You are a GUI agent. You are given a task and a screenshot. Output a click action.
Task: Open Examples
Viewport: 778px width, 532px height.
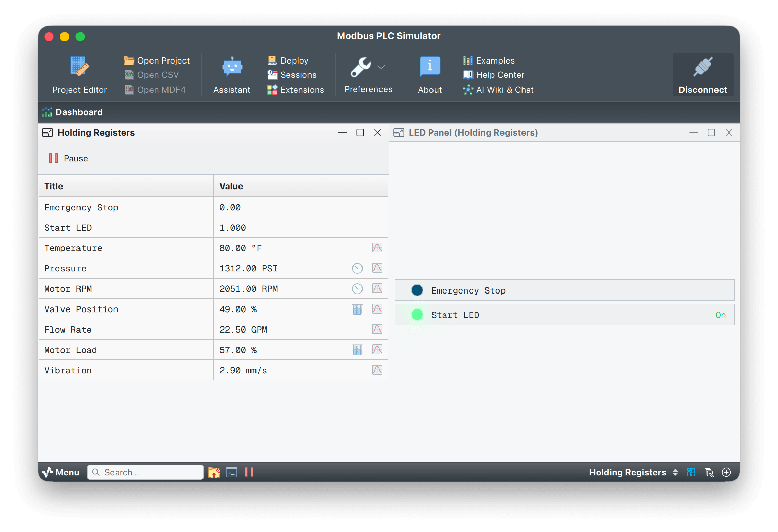pyautogui.click(x=489, y=60)
